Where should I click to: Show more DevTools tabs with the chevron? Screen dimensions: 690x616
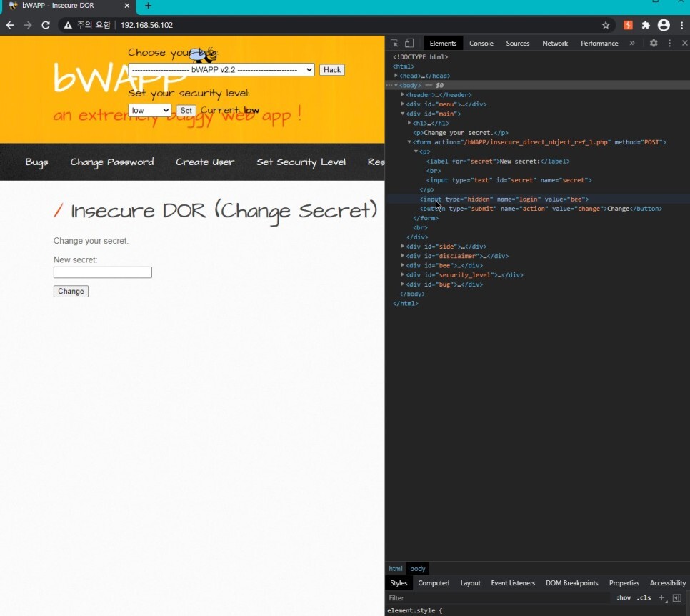(632, 43)
